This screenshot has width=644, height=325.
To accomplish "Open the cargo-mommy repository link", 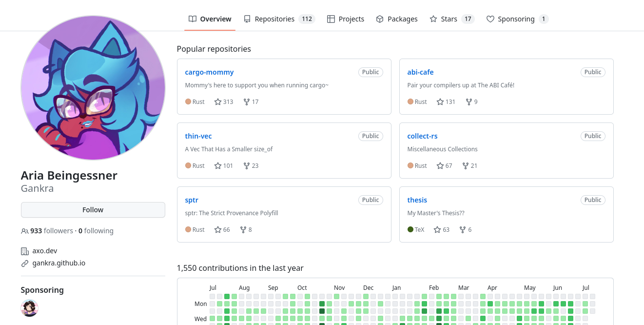I will pyautogui.click(x=209, y=72).
